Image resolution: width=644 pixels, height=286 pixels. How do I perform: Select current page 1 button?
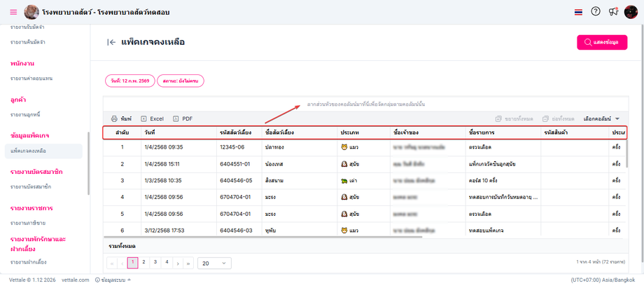(133, 263)
